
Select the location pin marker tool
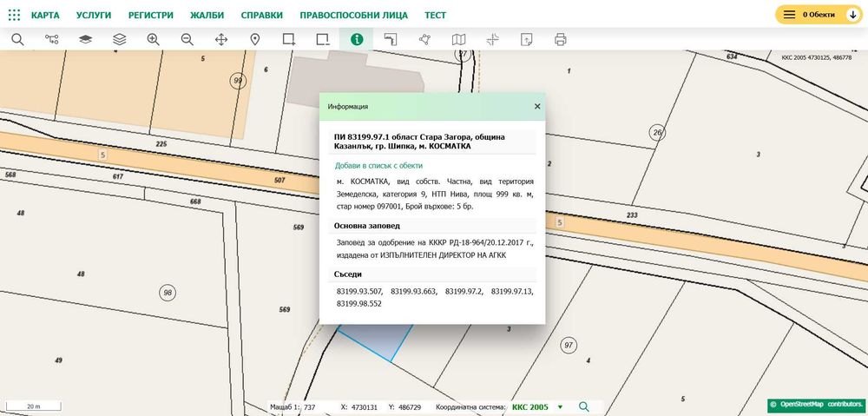point(255,39)
